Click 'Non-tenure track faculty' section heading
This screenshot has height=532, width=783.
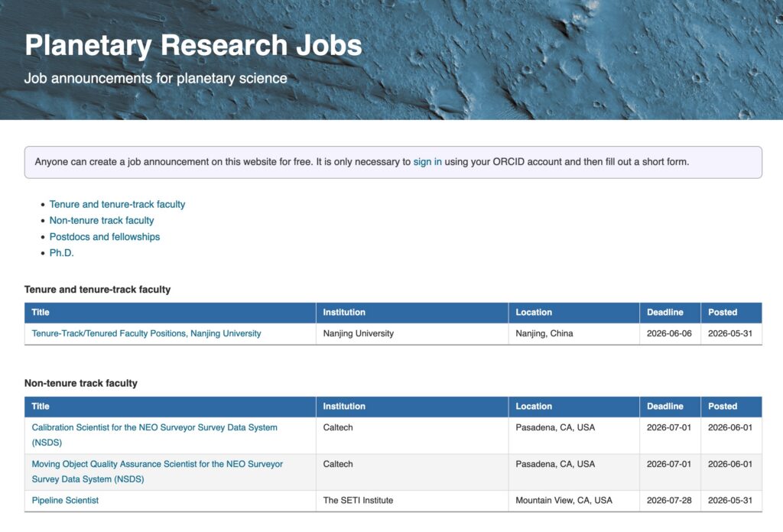click(81, 383)
